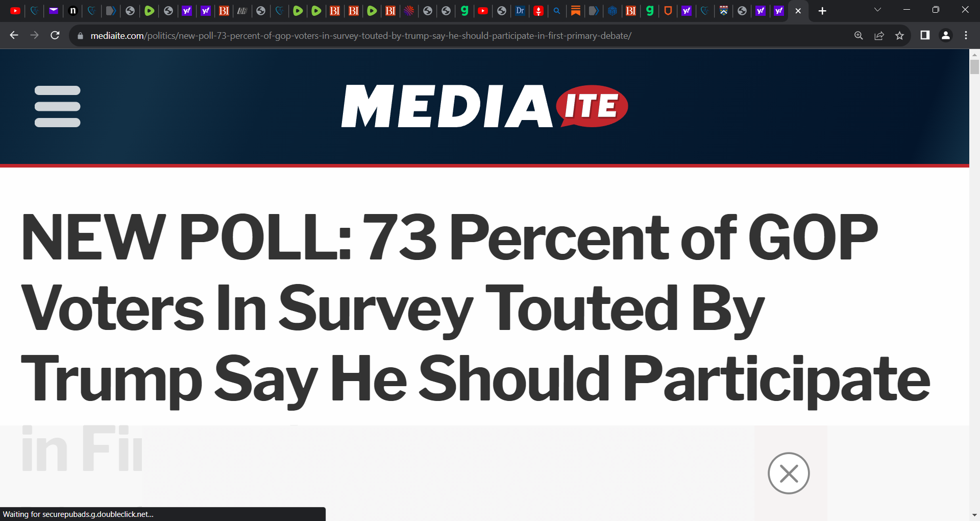Screen dimensions: 980x521
Task: Click the page's vertical scrollbar thumb
Action: tap(974, 67)
